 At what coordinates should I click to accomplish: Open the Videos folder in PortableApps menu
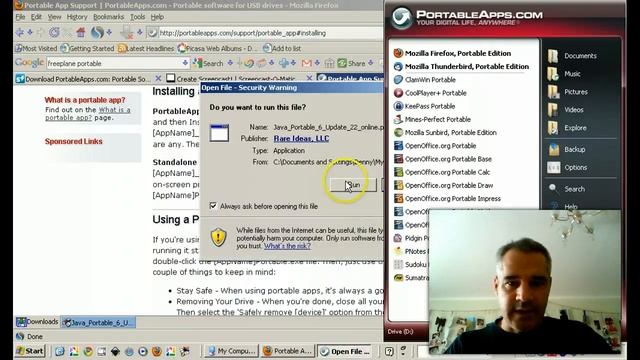tap(566, 110)
